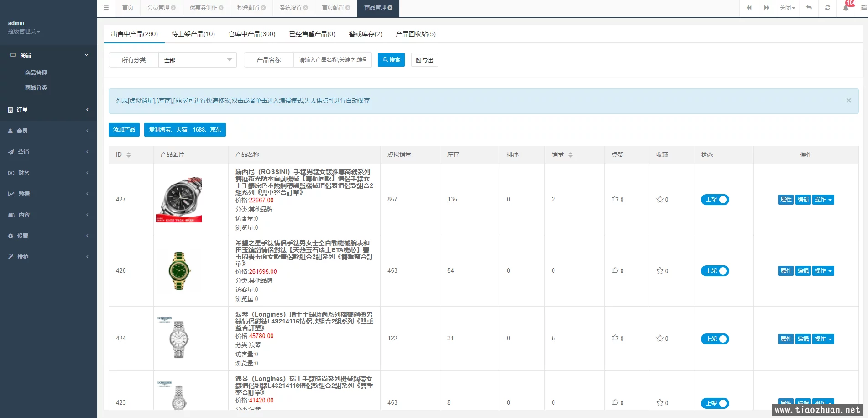Open the top-right list menu icon

click(863, 8)
